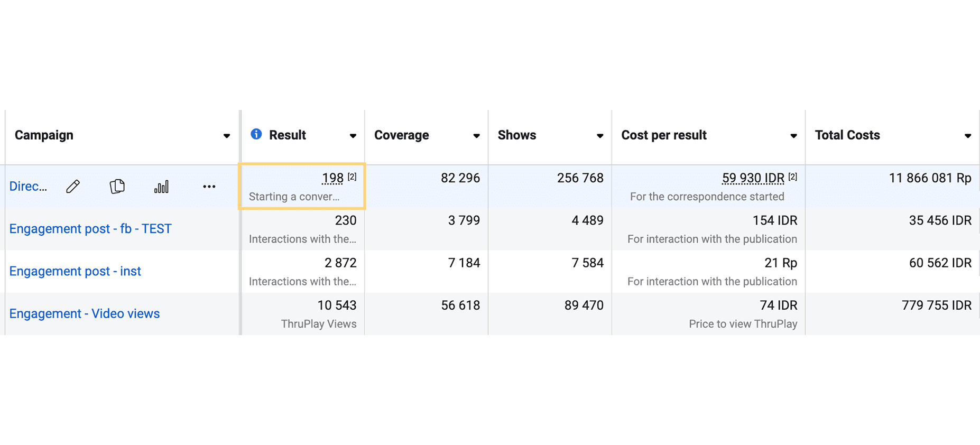Screen dimensions: 980x445
Task: Click the Total Costs column header label
Action: 847,135
